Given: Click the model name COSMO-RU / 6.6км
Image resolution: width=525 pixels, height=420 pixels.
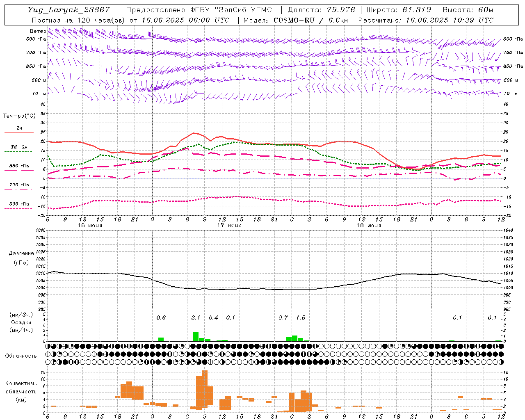Looking at the screenshot, I should coord(311,20).
